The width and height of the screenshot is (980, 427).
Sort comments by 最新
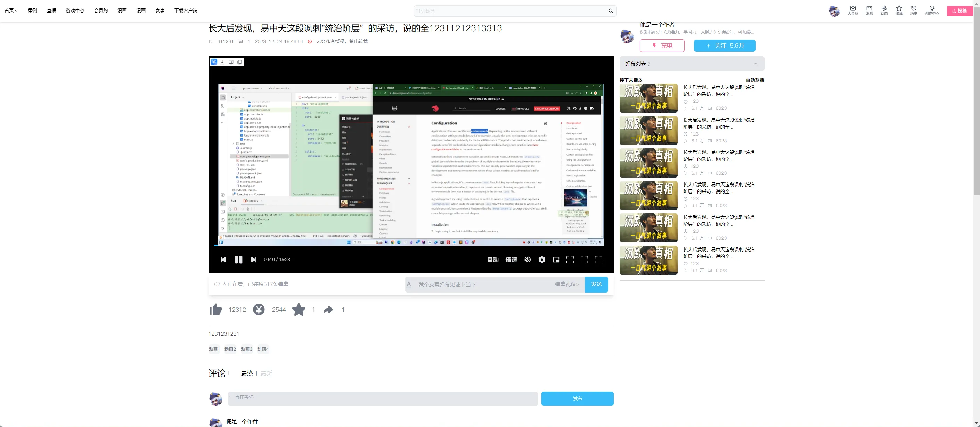[266, 373]
